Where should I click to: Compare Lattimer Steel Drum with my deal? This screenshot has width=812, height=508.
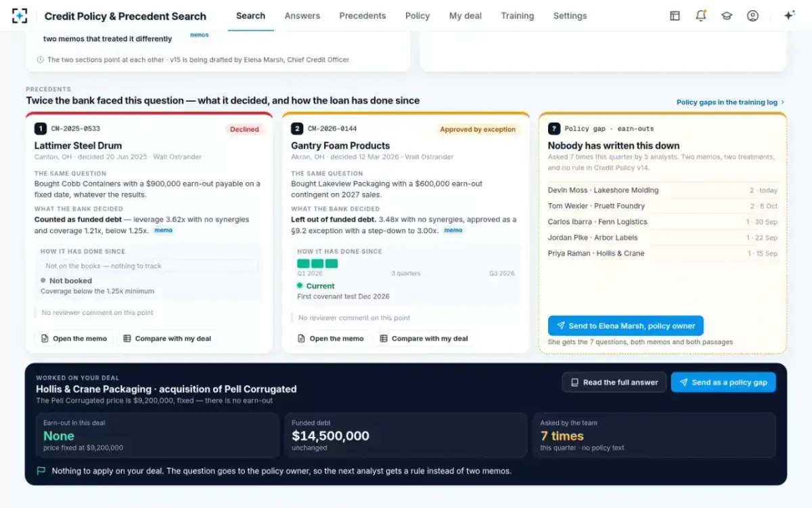pyautogui.click(x=167, y=339)
